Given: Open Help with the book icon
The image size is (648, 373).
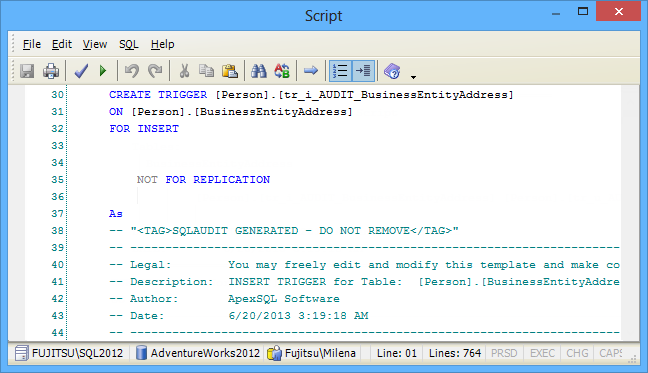Looking at the screenshot, I should coord(392,71).
